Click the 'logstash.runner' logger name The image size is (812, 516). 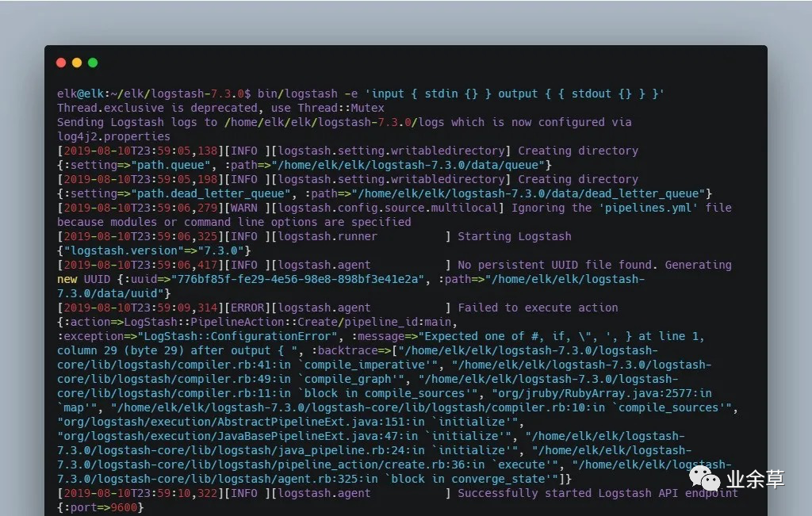tap(327, 236)
